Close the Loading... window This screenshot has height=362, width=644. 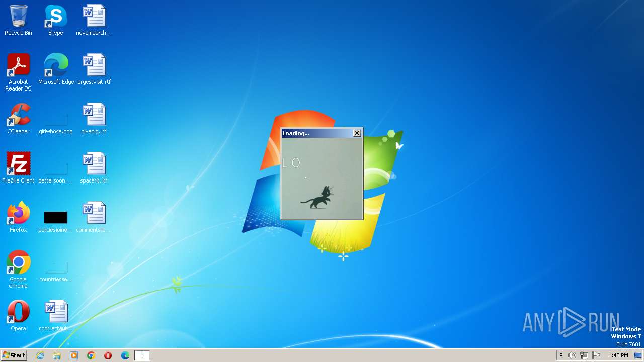coord(357,133)
